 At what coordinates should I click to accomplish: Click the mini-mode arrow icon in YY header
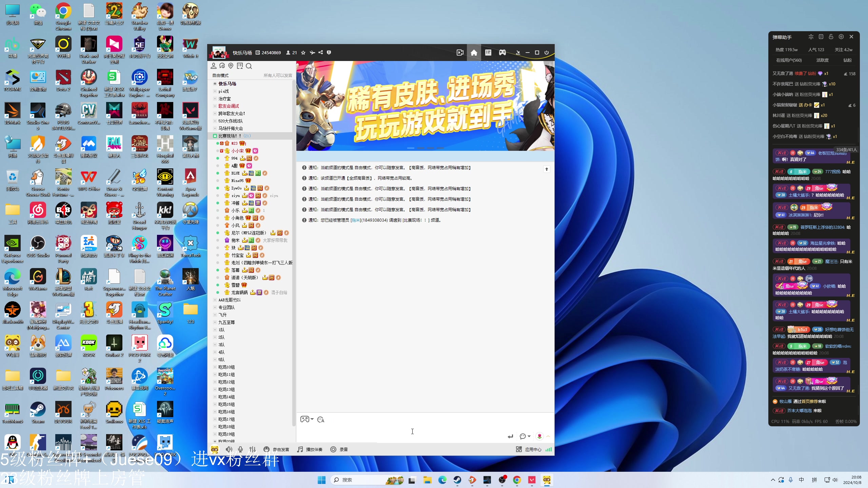[518, 53]
